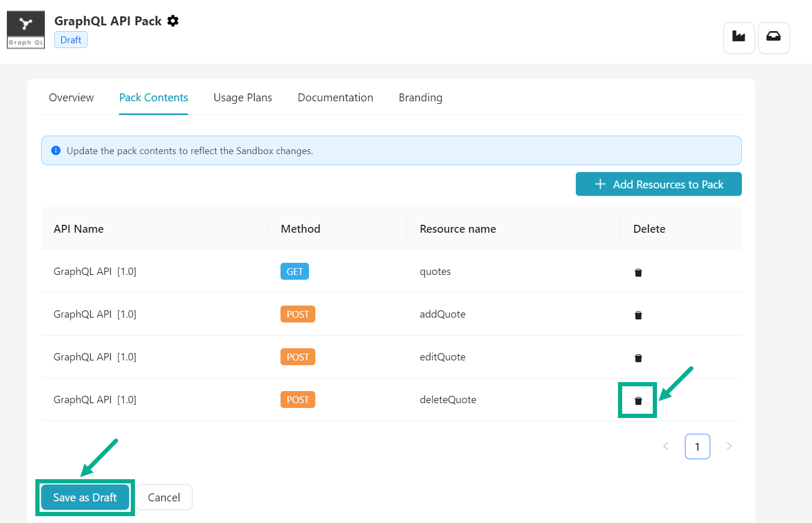This screenshot has width=812, height=523.
Task: Delete the addQuote resource from the pack
Action: coord(638,315)
